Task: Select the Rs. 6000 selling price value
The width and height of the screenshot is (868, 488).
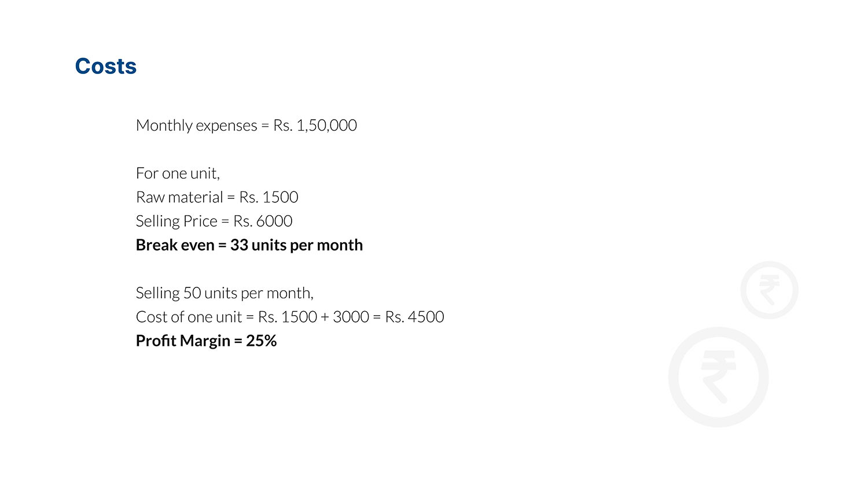Action: [263, 221]
